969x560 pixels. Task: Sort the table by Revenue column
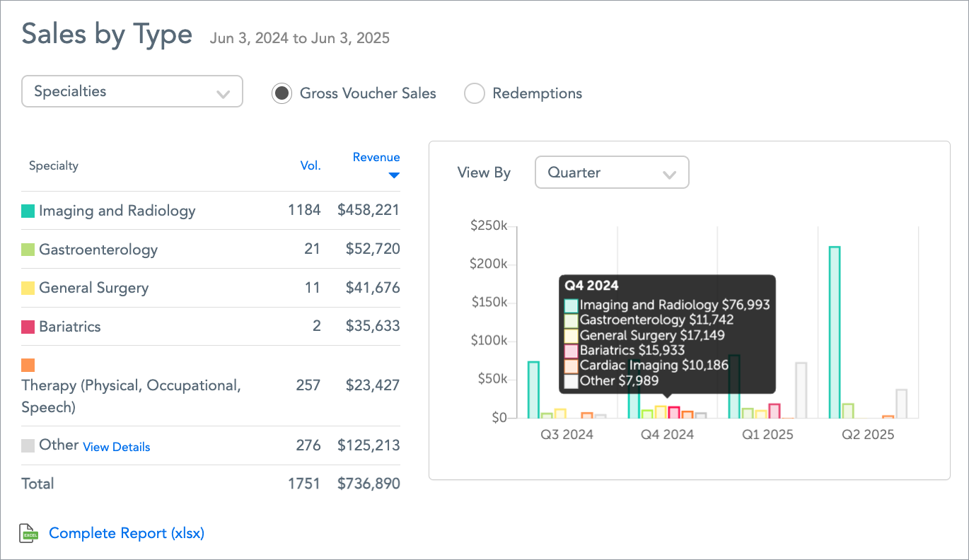coord(376,157)
